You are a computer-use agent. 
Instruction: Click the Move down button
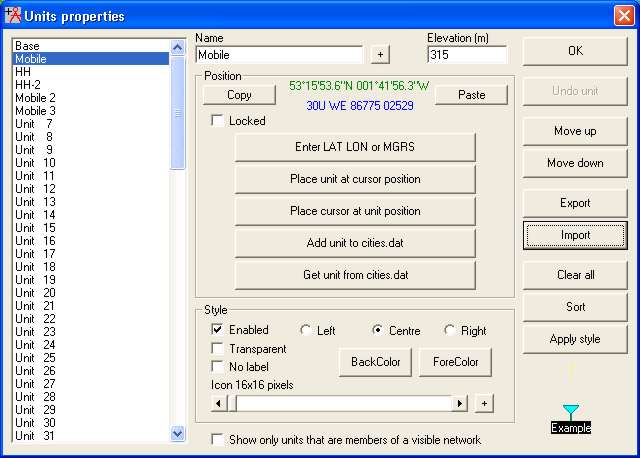point(575,163)
